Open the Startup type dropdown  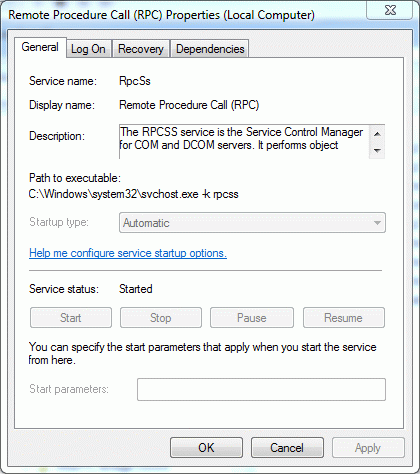click(252, 223)
